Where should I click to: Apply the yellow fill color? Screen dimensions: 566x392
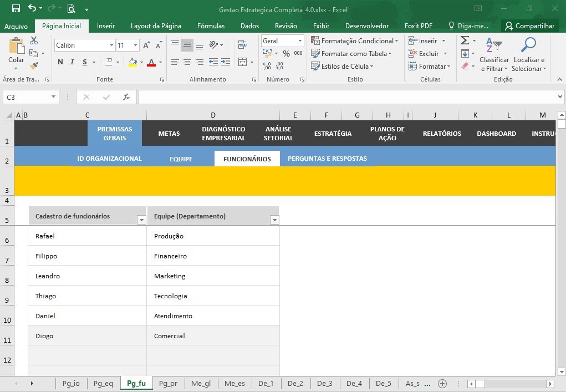pos(133,62)
